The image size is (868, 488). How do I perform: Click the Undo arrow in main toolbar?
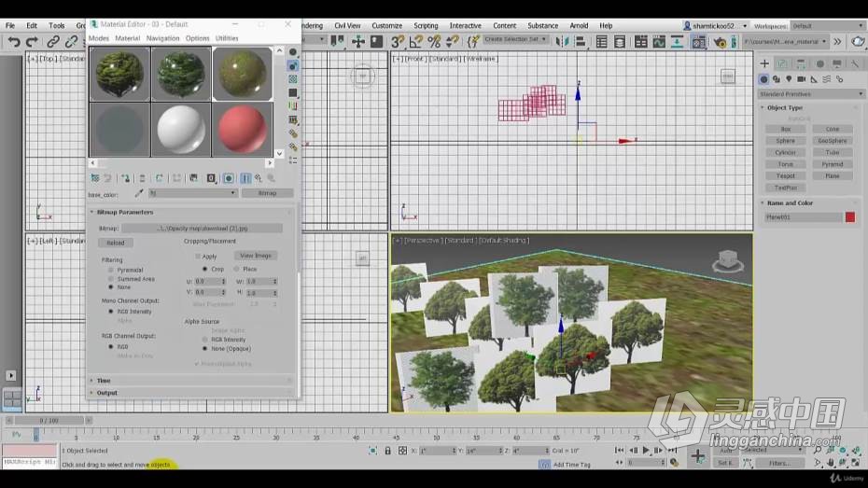14,41
